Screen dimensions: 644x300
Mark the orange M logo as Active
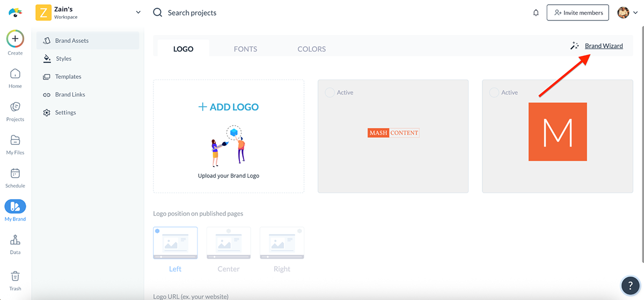(x=494, y=93)
